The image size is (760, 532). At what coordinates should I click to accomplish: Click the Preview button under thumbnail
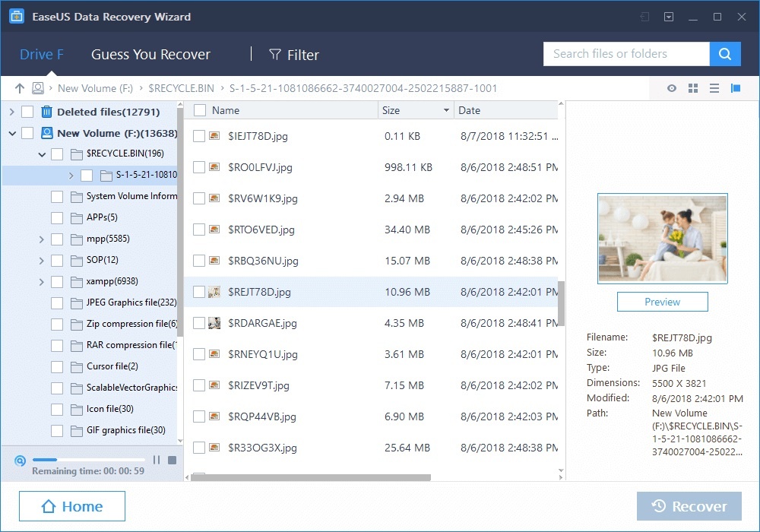tap(662, 302)
